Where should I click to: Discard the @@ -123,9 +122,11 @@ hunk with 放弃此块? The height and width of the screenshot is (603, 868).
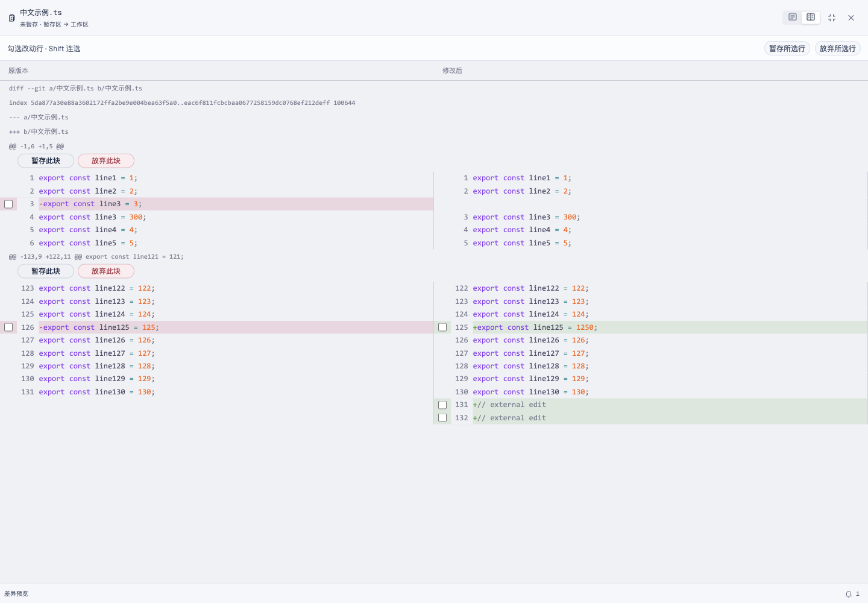(x=106, y=271)
